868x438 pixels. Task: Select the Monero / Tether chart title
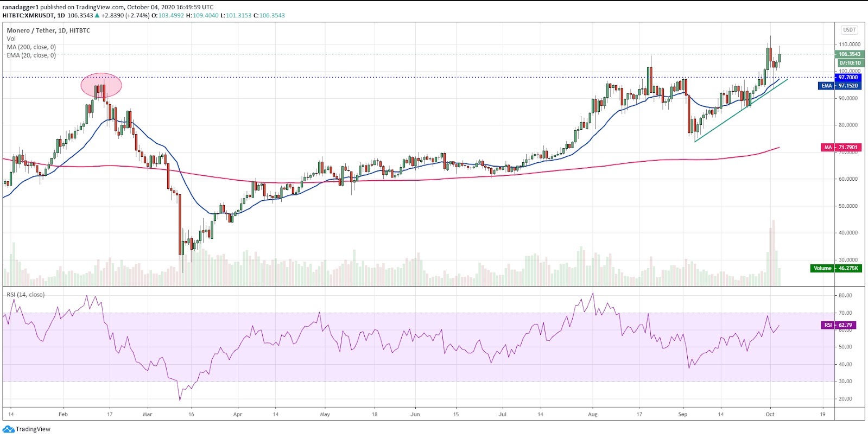pos(48,30)
